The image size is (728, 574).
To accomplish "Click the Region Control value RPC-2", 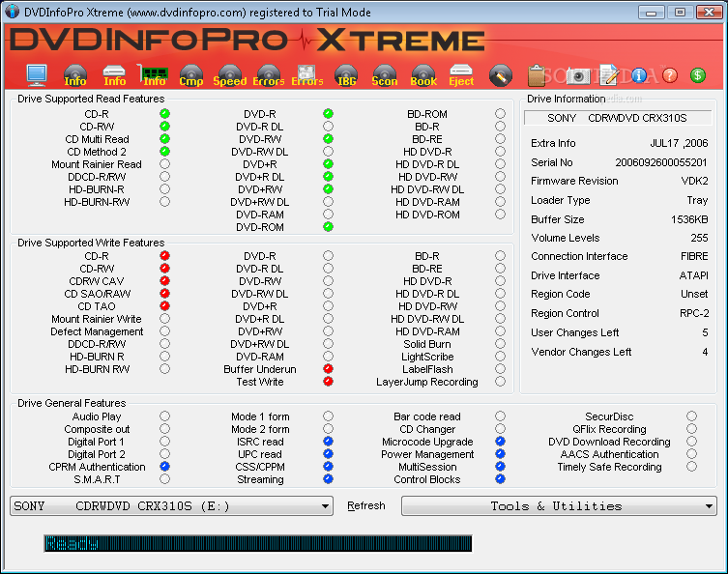I will 694,313.
